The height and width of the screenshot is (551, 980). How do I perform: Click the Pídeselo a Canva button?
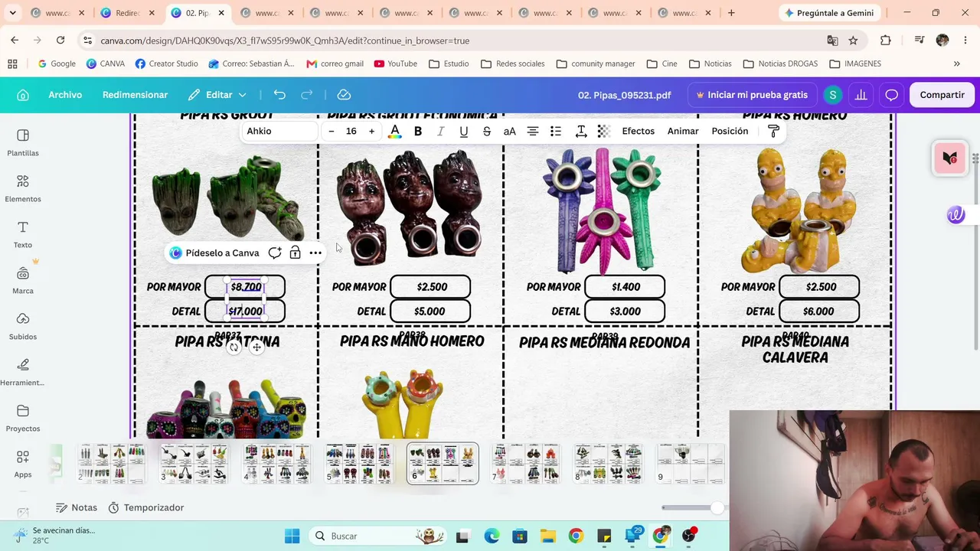(214, 253)
